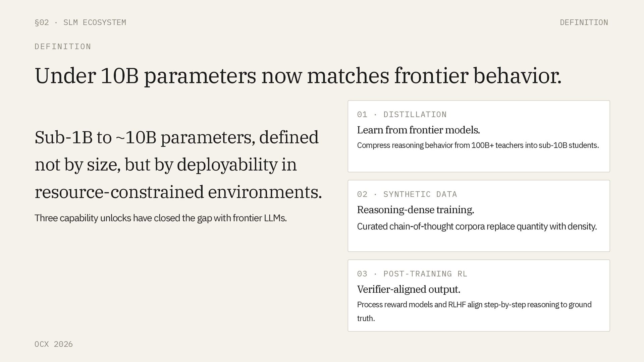Screen dimensions: 644x362
Task: Select the 'Three capability unlocks' sentence
Action: click(x=160, y=218)
